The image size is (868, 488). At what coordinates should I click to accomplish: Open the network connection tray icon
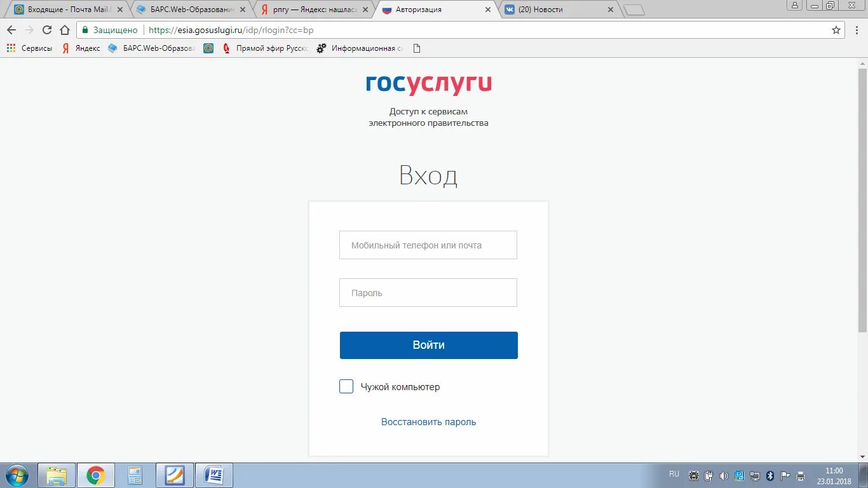755,475
